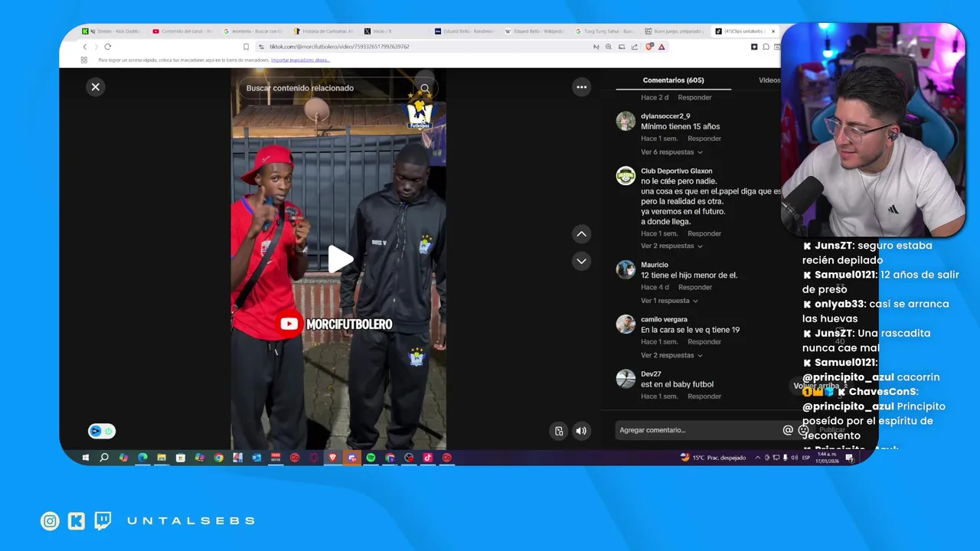This screenshot has width=980, height=551.
Task: Switch to Tung Tung Sahur tab
Action: click(604, 31)
